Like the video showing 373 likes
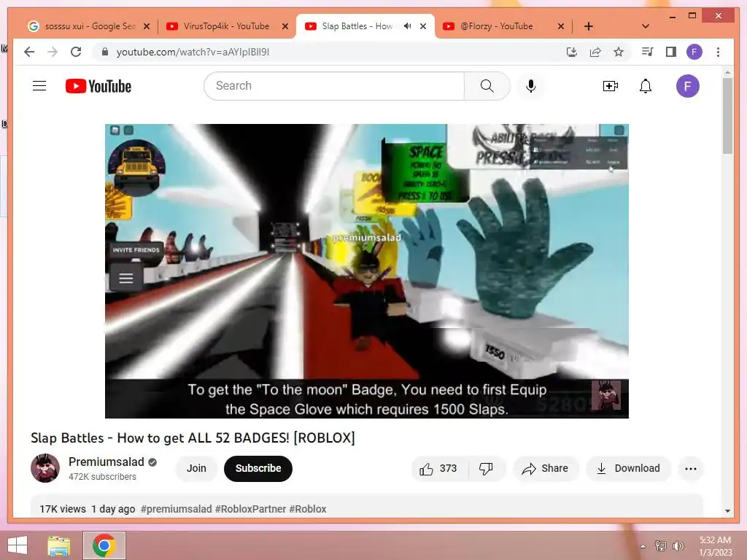747x560 pixels. click(x=439, y=469)
